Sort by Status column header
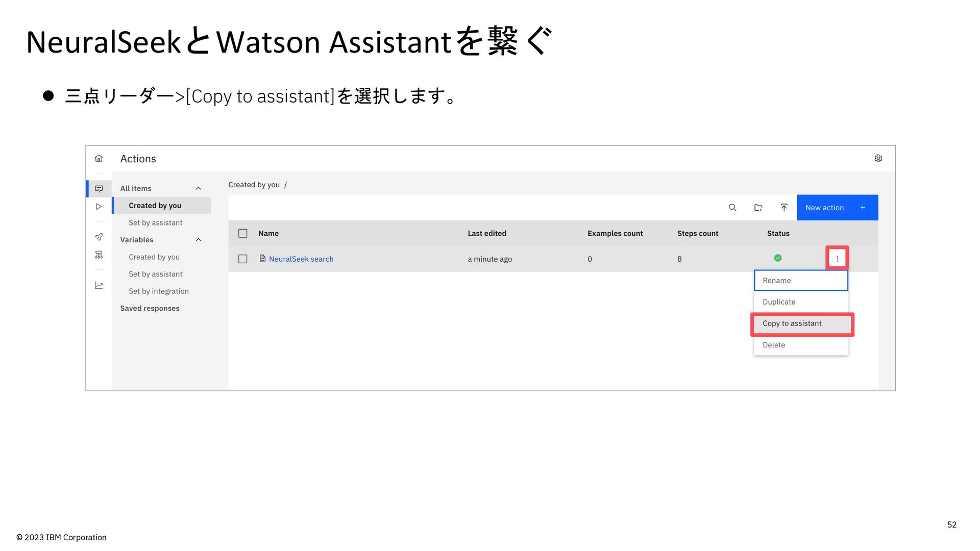The height and width of the screenshot is (551, 980). (778, 233)
